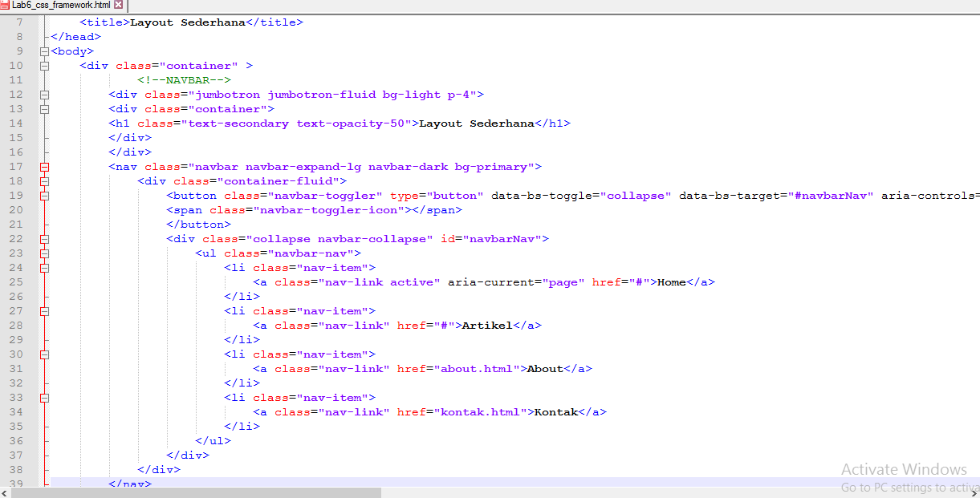The width and height of the screenshot is (980, 498).
Task: Toggle the Artikel nav-item fold on line 27
Action: [44, 310]
